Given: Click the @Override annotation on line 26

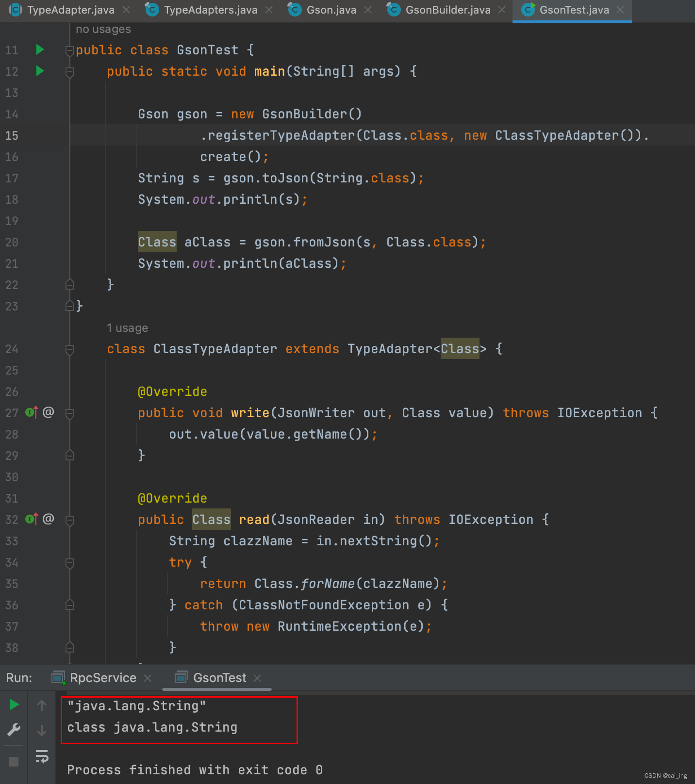Looking at the screenshot, I should [x=172, y=392].
